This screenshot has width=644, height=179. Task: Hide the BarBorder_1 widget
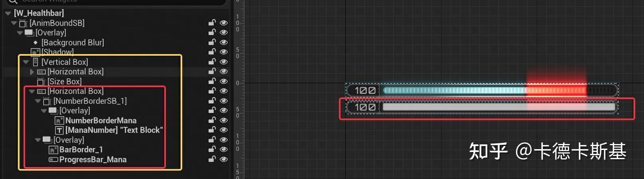tap(224, 149)
